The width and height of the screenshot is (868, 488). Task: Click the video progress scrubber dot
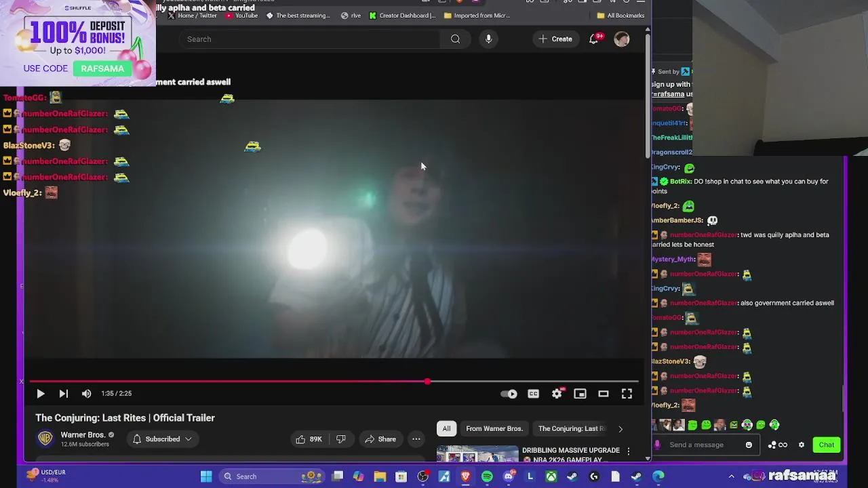point(427,382)
